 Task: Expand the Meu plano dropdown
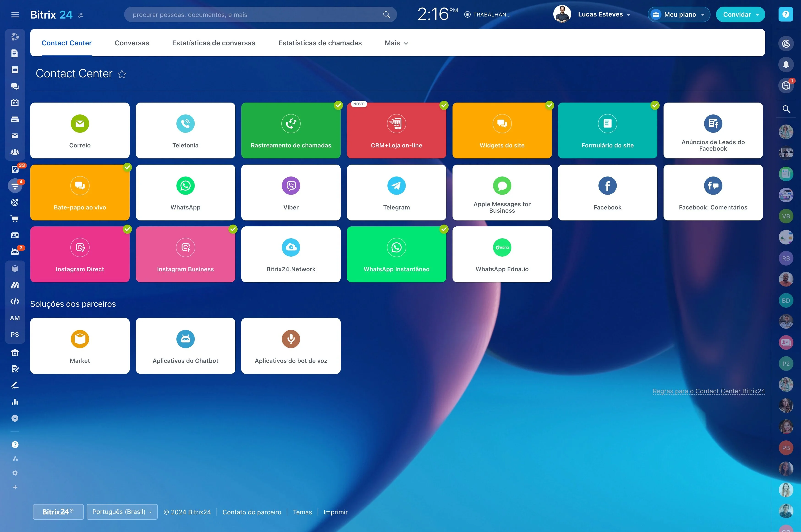coord(679,15)
